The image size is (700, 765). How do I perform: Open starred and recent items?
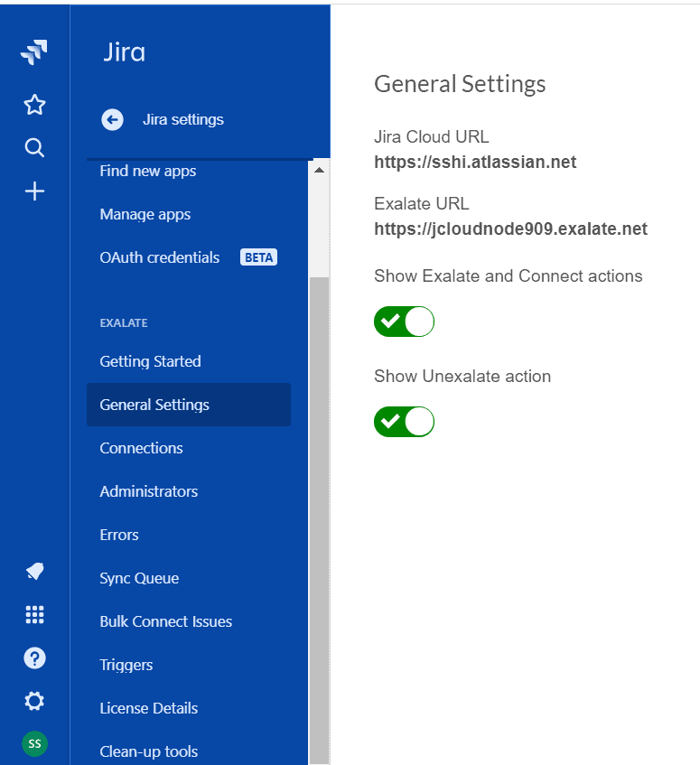(x=34, y=105)
